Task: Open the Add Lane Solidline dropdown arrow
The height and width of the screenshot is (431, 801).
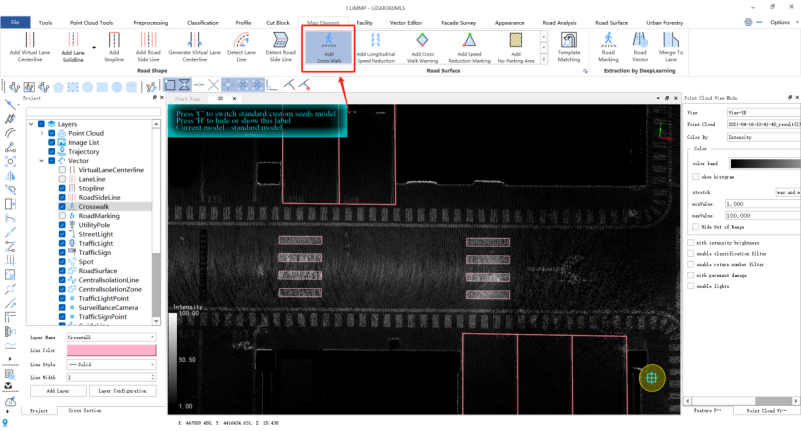Action: [94, 47]
